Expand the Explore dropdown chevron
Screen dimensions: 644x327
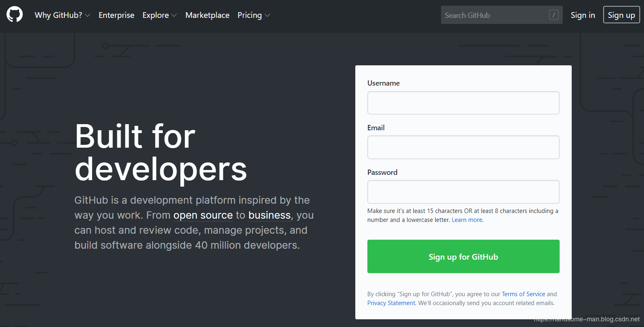tap(174, 15)
